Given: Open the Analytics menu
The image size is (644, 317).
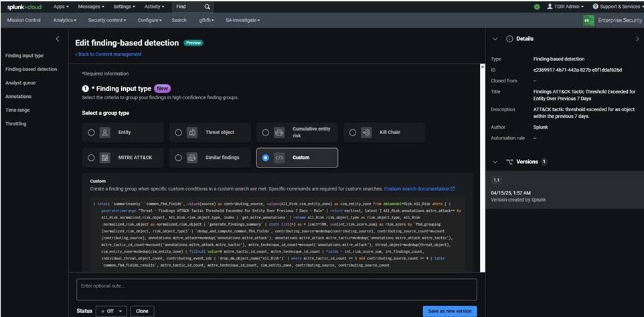Looking at the screenshot, I should [65, 20].
